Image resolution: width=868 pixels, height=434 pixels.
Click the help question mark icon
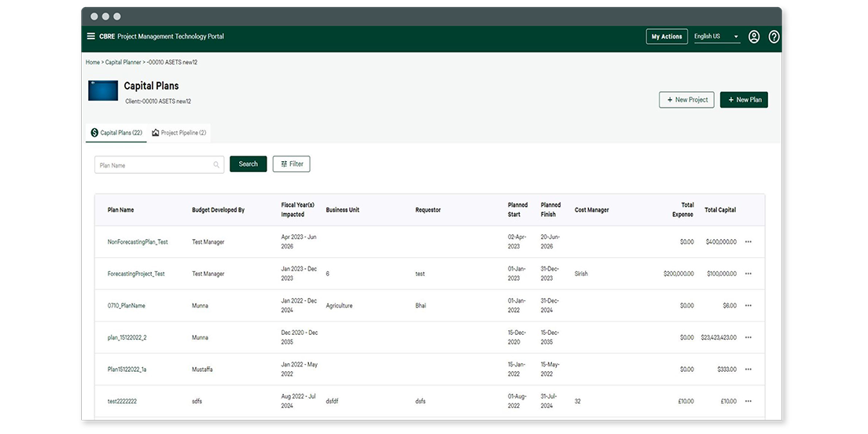tap(774, 37)
